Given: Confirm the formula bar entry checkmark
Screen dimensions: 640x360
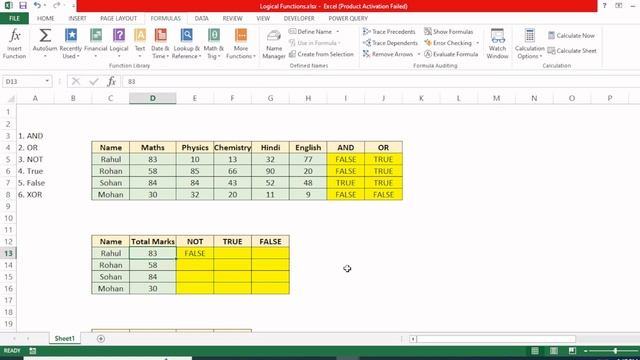Looking at the screenshot, I should point(94,81).
